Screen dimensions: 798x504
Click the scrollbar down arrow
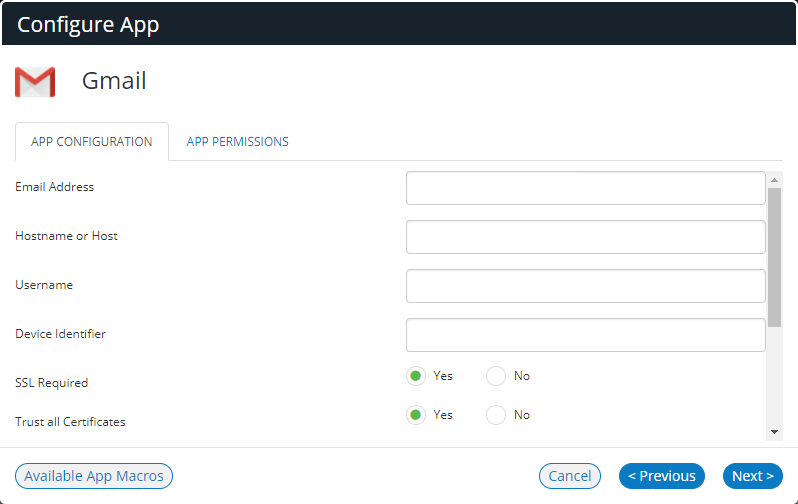click(774, 432)
